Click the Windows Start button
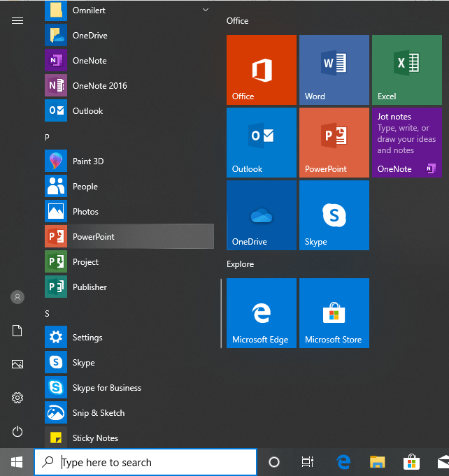449x476 pixels. [17, 462]
